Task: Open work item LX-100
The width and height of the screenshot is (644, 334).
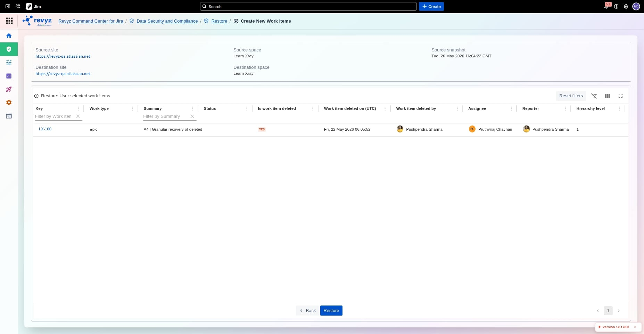Action: pos(45,129)
